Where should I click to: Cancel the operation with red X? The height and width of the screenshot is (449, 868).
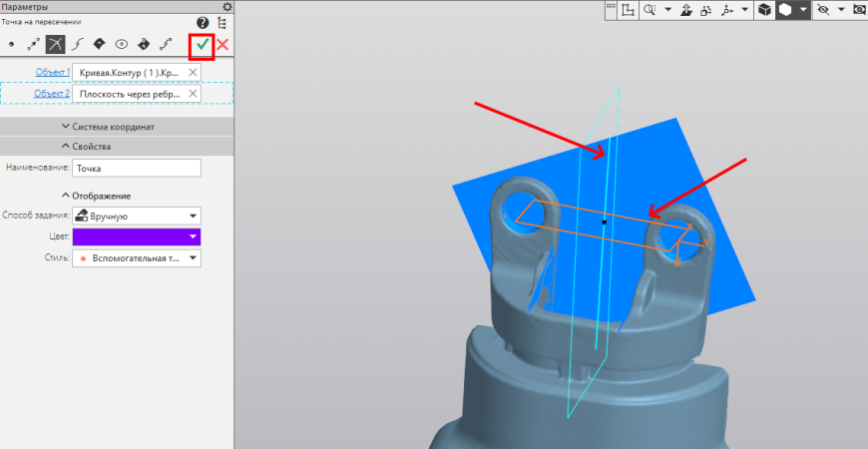pyautogui.click(x=222, y=44)
